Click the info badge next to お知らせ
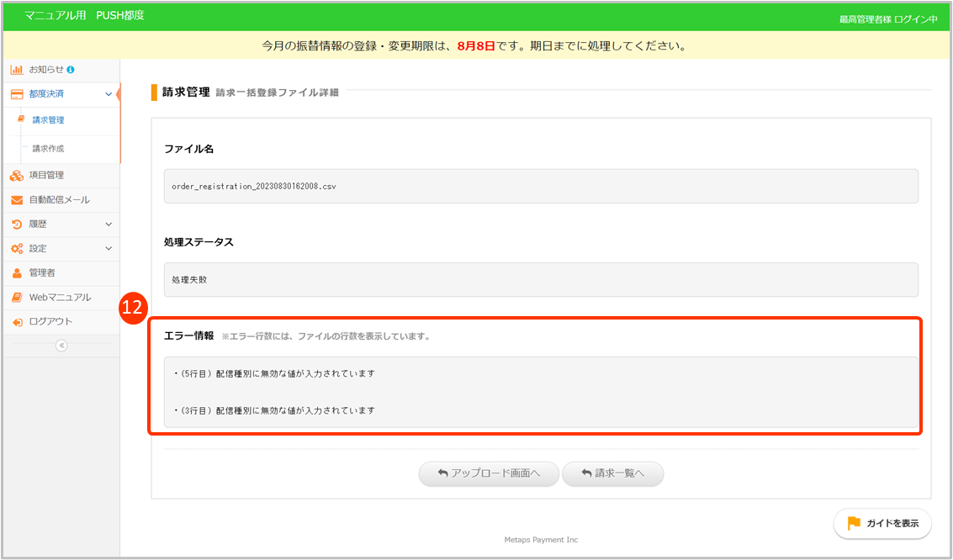 tap(71, 70)
